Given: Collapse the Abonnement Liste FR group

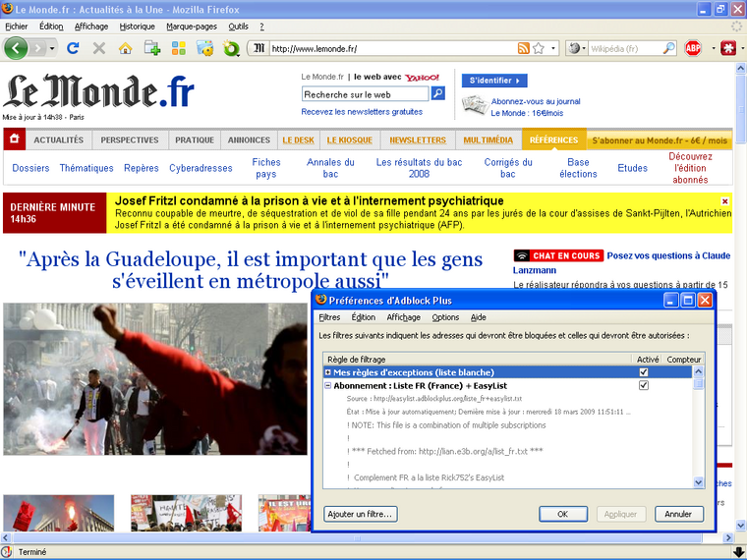Looking at the screenshot, I should pos(327,386).
